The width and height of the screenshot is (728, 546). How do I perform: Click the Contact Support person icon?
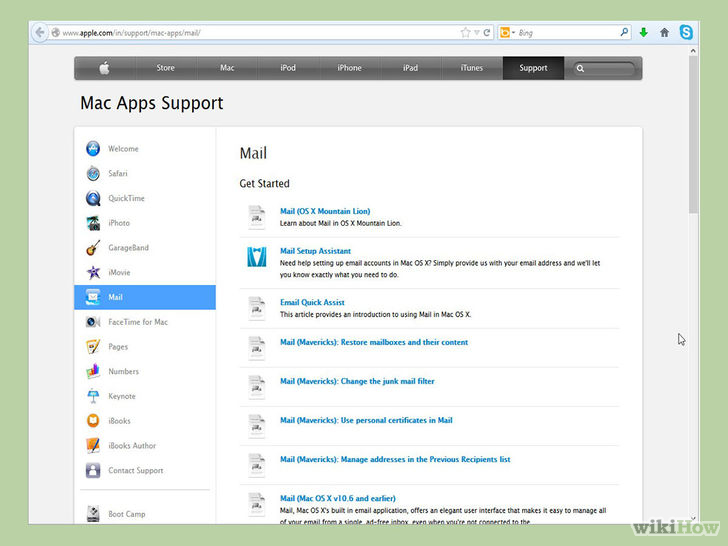(x=93, y=470)
